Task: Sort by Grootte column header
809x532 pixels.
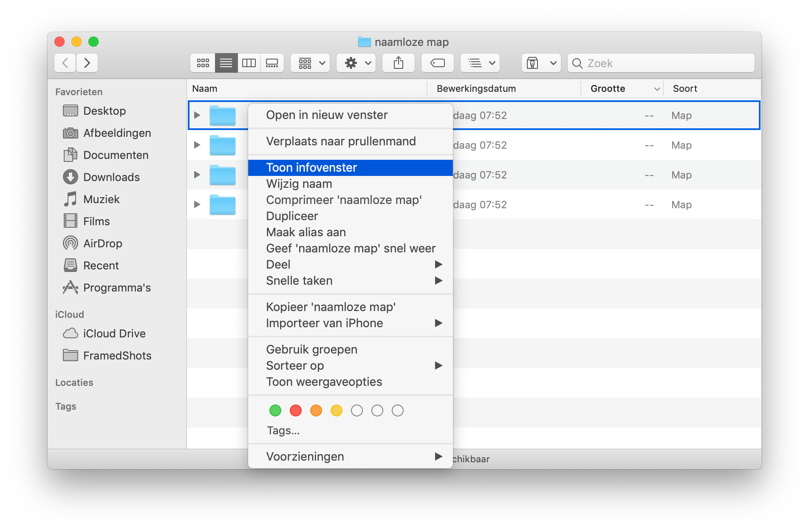Action: (622, 89)
